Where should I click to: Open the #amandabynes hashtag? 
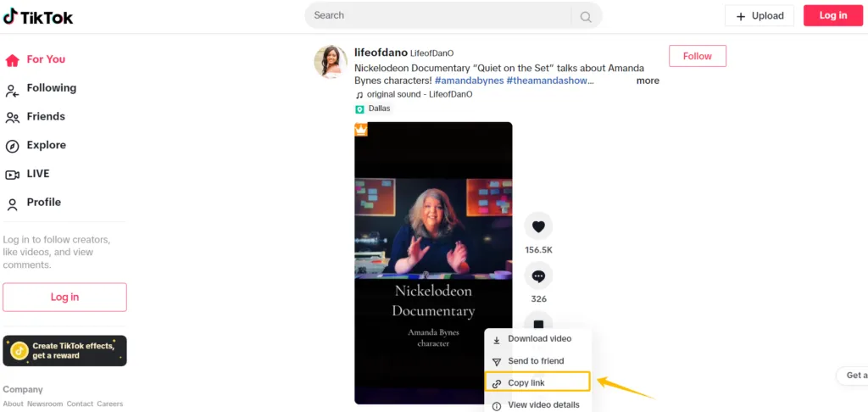click(x=470, y=81)
